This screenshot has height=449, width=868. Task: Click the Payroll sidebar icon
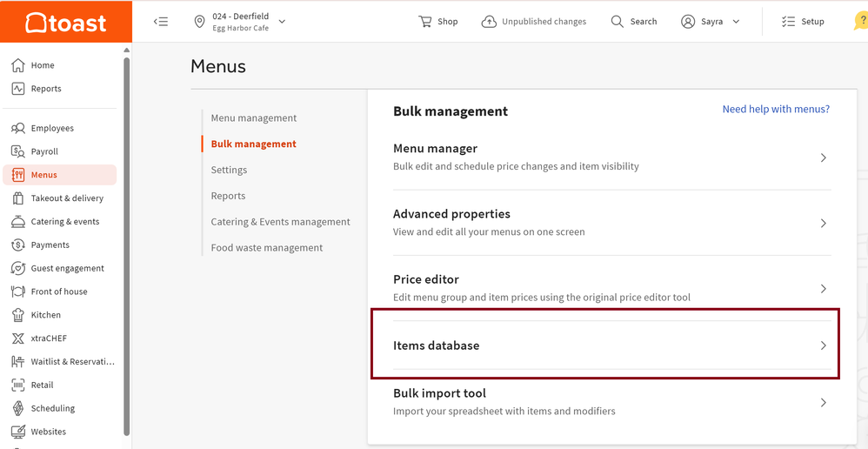(x=18, y=151)
